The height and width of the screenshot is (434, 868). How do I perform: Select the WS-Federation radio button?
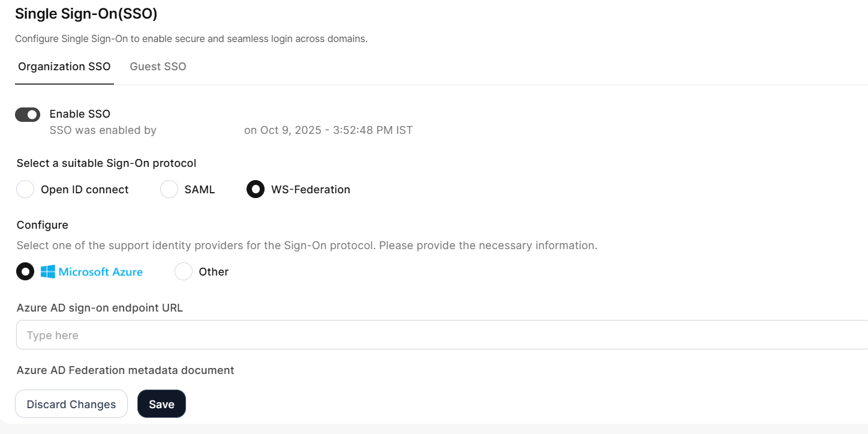tap(256, 190)
